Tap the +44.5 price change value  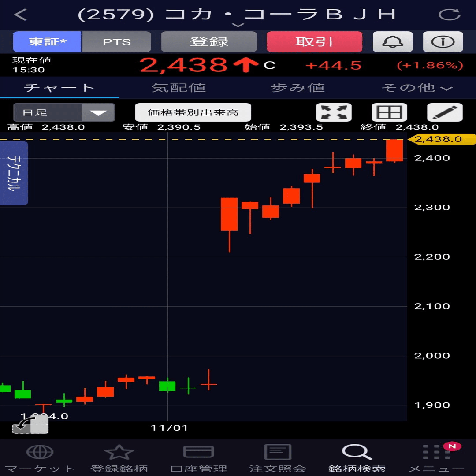pos(333,65)
